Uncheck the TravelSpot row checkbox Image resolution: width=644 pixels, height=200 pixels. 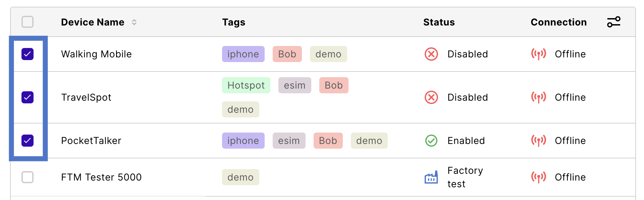click(x=28, y=97)
